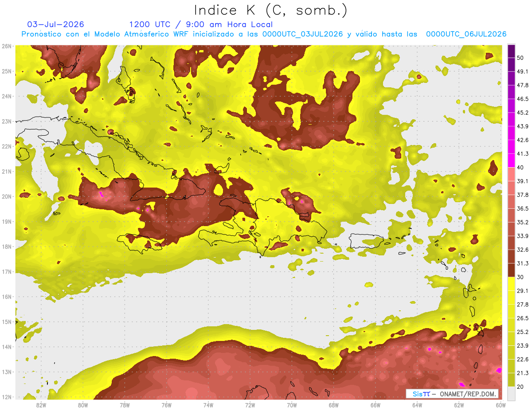Click the "23N" latitude label
Image resolution: width=532 pixels, height=411 pixels.
coord(7,121)
